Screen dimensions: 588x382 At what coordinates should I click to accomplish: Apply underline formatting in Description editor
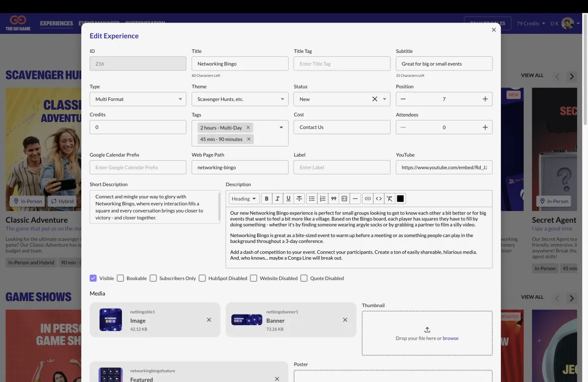[288, 199]
